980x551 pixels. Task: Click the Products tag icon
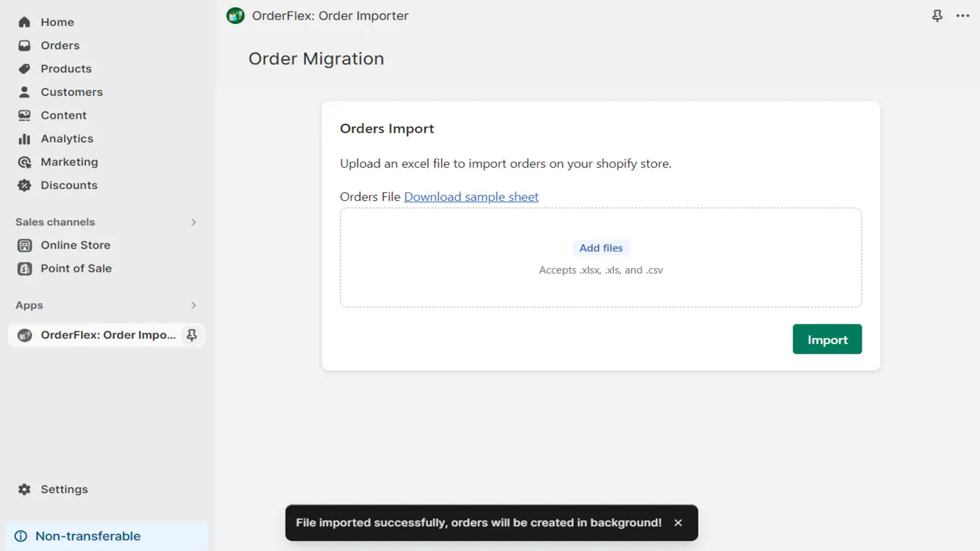(24, 69)
